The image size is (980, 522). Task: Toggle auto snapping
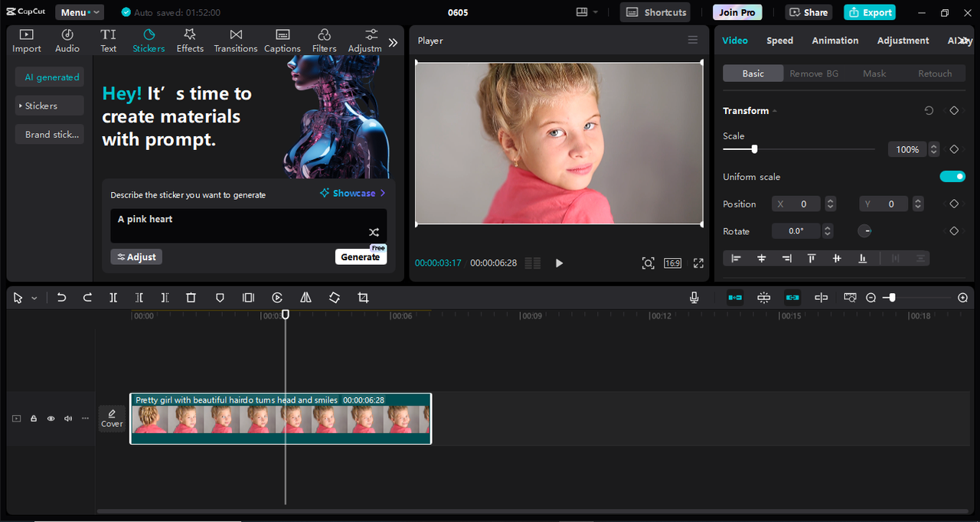(x=764, y=298)
